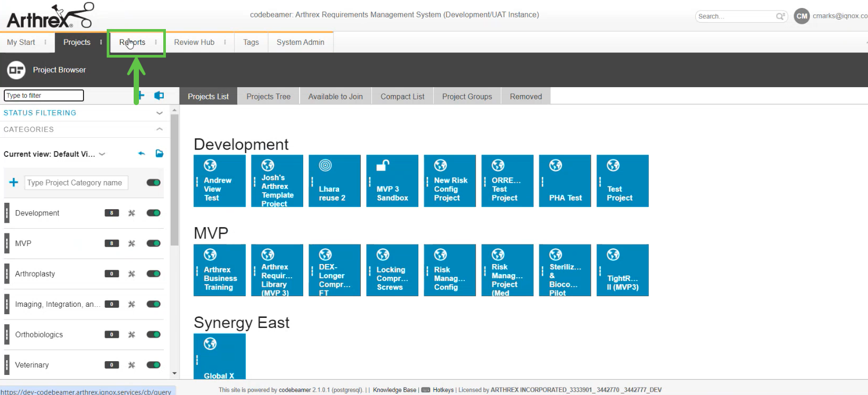Viewport: 868px width, 395px height.
Task: Click the Project Browser icon in header
Action: click(x=16, y=70)
